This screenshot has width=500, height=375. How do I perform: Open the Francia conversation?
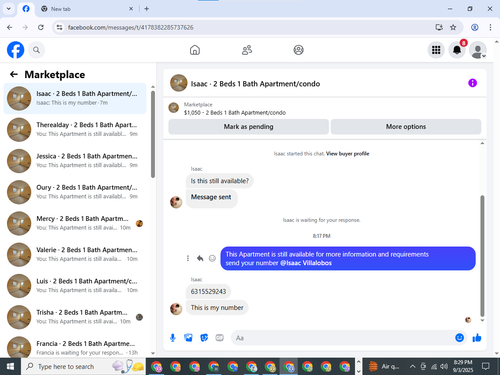pyautogui.click(x=75, y=347)
